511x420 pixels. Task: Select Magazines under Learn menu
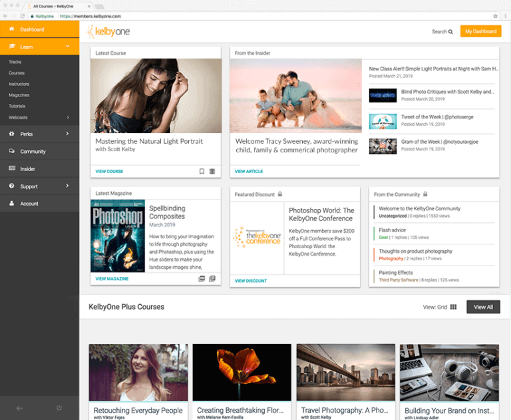tap(19, 95)
